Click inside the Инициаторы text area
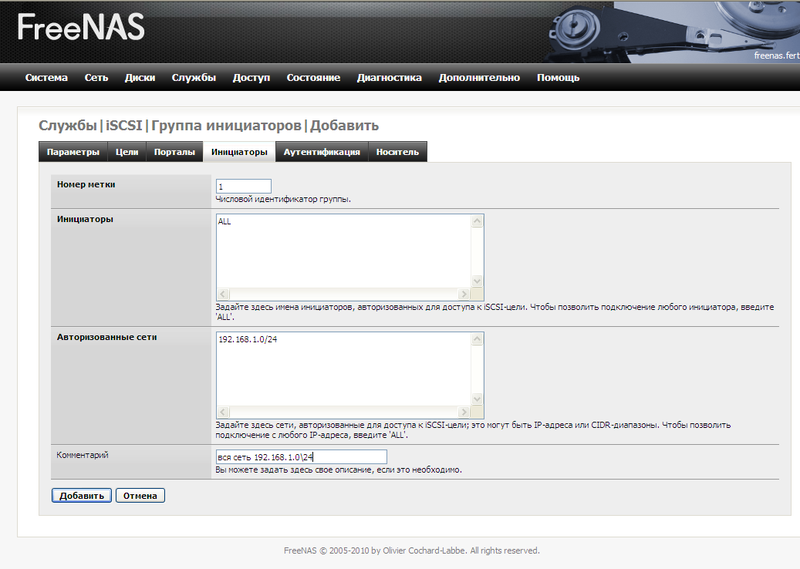Image resolution: width=800 pixels, height=569 pixels. click(343, 251)
